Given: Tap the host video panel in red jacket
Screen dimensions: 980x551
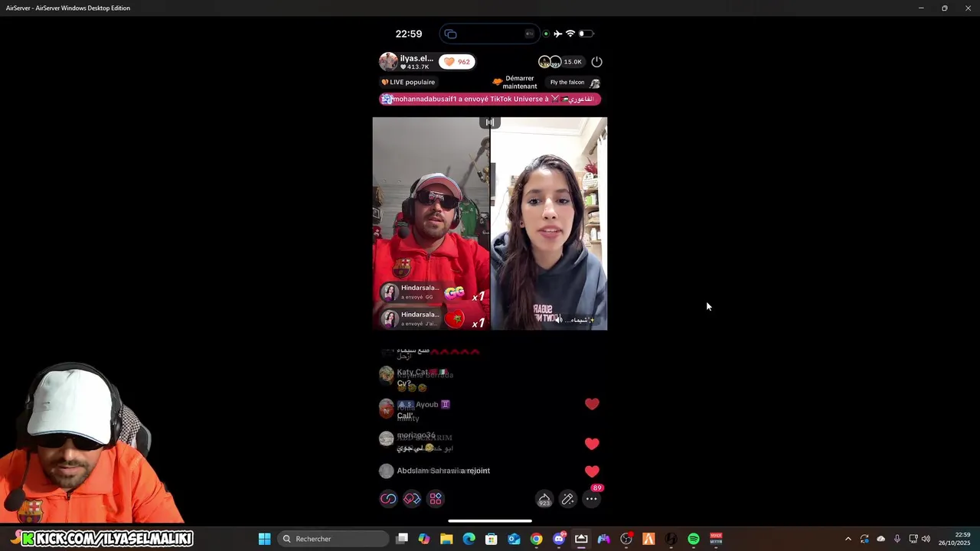Looking at the screenshot, I should point(431,223).
